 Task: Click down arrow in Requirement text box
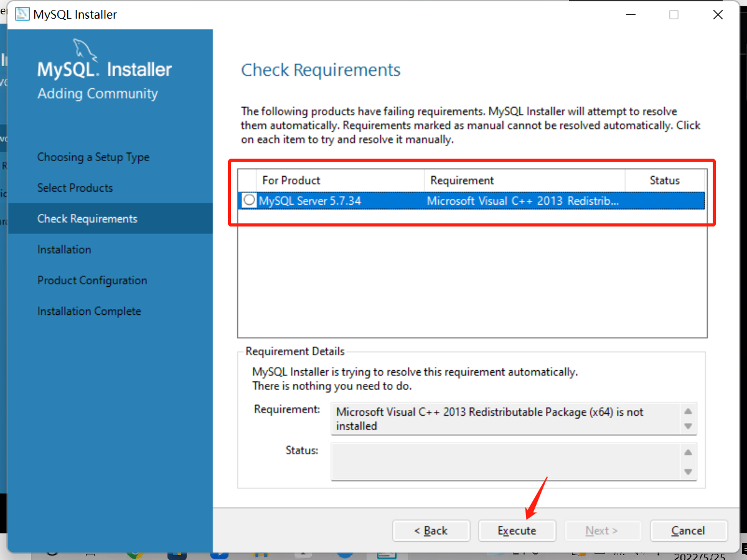pyautogui.click(x=688, y=426)
